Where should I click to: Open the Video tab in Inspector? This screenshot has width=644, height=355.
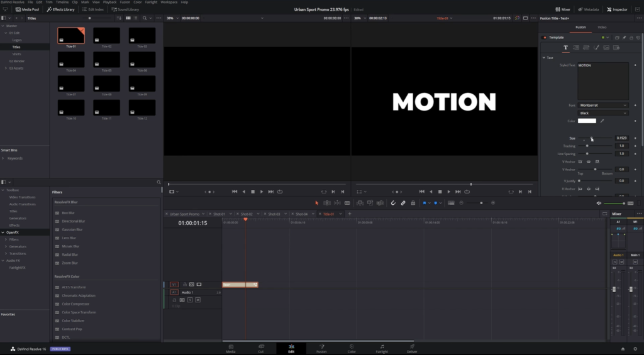[602, 27]
